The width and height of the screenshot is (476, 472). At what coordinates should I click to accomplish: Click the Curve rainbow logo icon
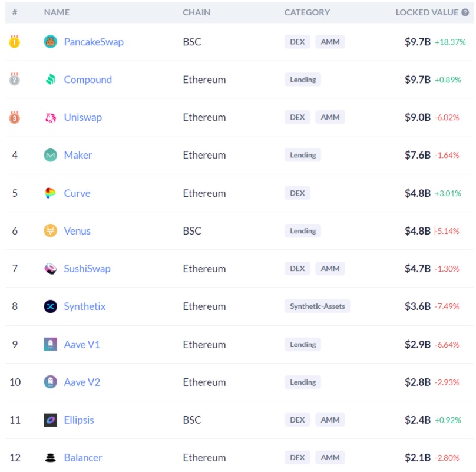pos(51,193)
